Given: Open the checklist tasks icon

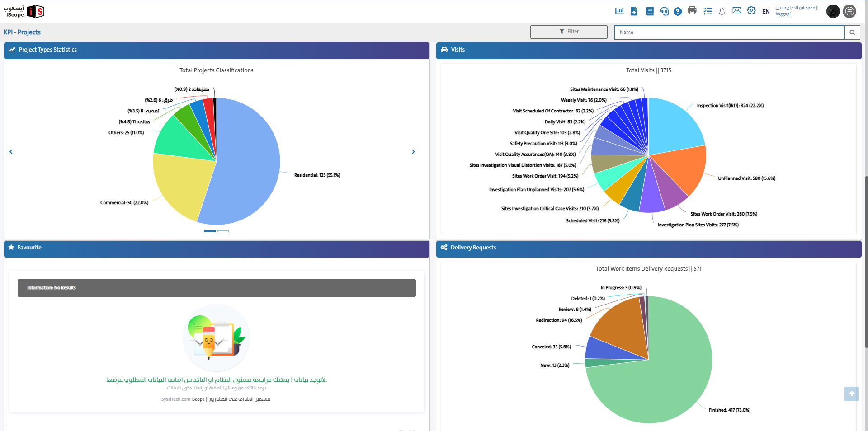Looking at the screenshot, I should pyautogui.click(x=708, y=11).
